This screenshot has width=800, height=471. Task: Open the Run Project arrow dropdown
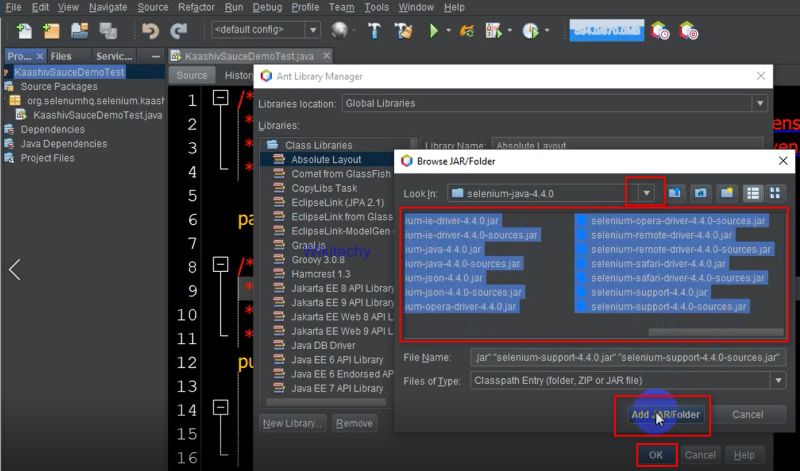448,31
